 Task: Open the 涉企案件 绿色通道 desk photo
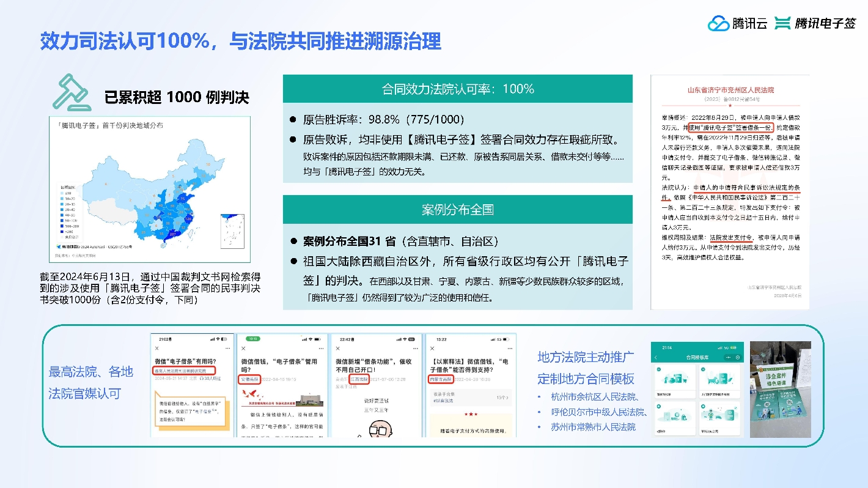tap(781, 389)
